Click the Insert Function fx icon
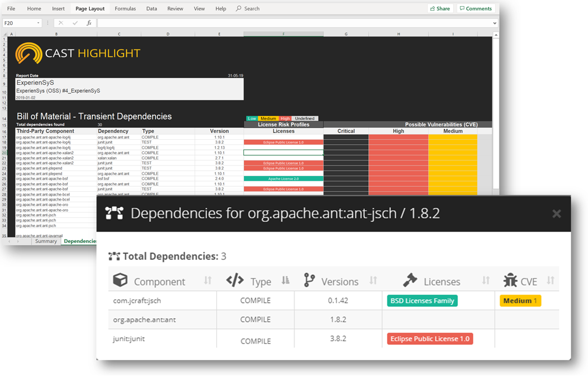Image resolution: width=588 pixels, height=378 pixels. [x=89, y=23]
